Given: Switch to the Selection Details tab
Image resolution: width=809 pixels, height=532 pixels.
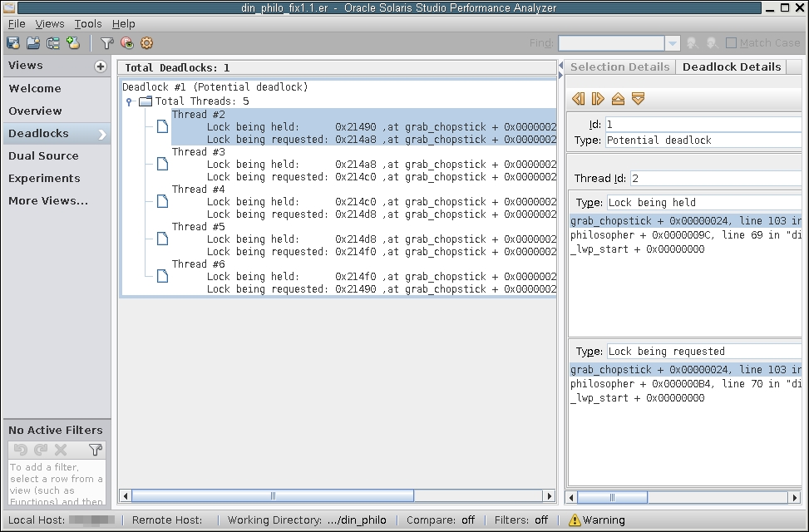Looking at the screenshot, I should (619, 66).
